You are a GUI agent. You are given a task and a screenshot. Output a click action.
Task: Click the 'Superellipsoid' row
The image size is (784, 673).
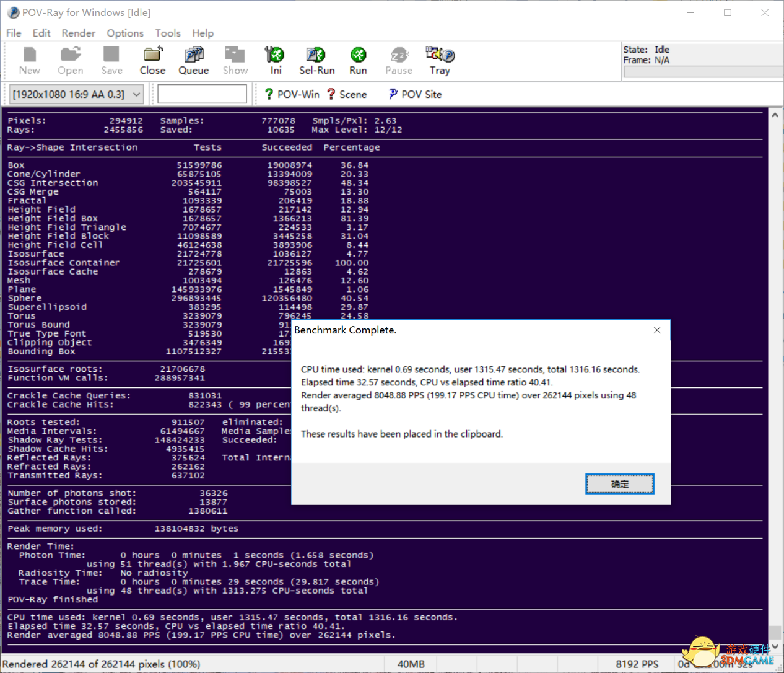point(188,307)
